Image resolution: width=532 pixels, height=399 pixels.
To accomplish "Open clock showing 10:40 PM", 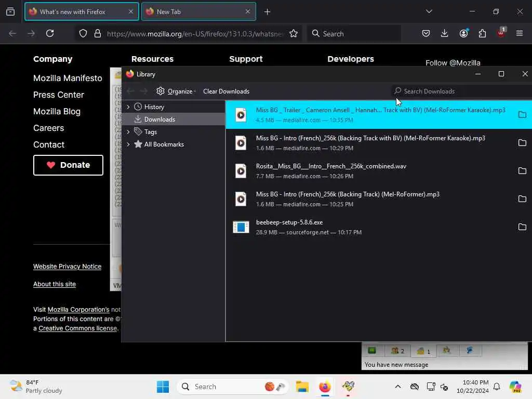I will coord(472,387).
